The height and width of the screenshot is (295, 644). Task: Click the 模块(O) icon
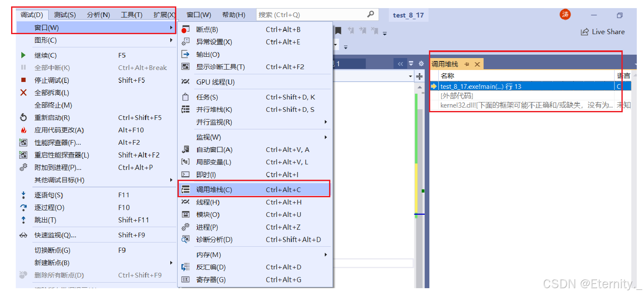point(185,214)
